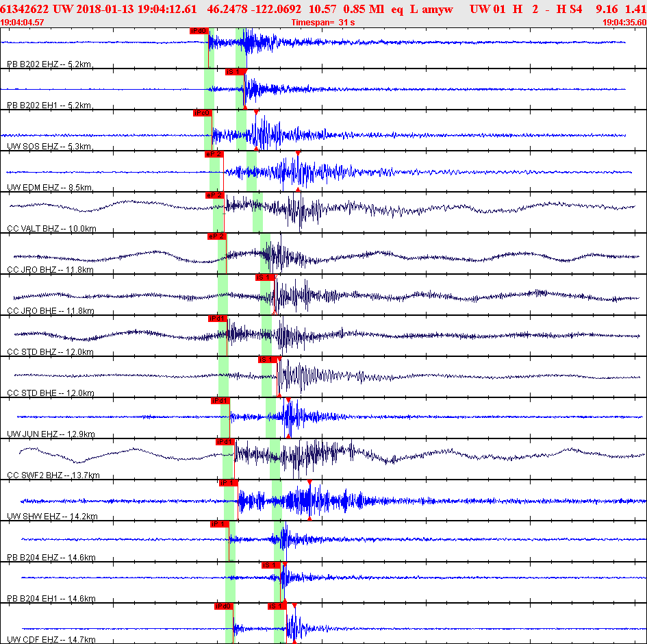Select the iPd0 pick on UW CDF EHZ
Viewport: 647px width, 644px height.
[x=224, y=606]
